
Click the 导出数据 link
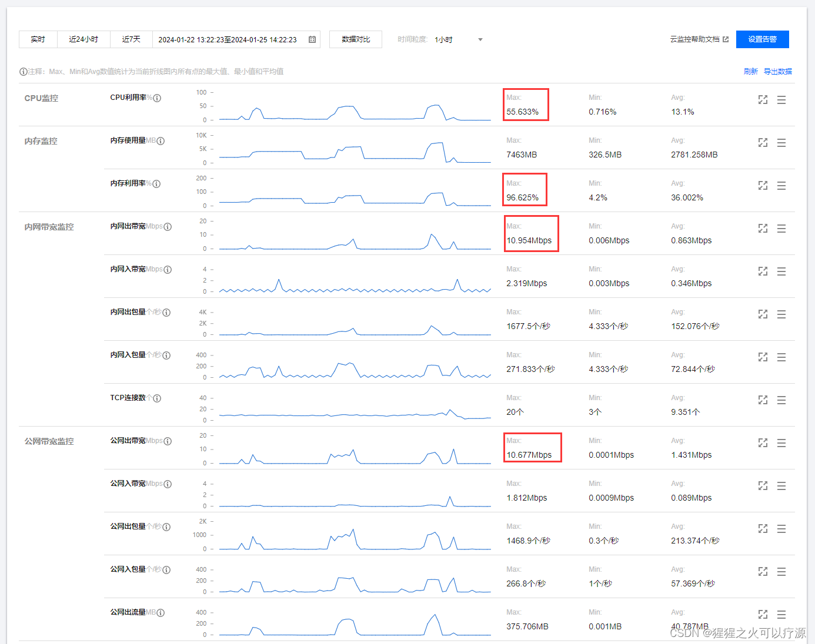coord(778,71)
